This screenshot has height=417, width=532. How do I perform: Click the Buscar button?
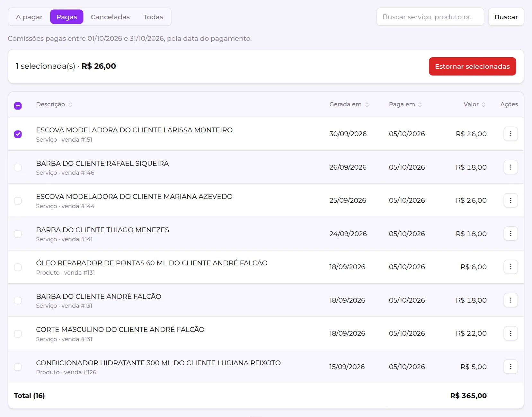pyautogui.click(x=506, y=17)
